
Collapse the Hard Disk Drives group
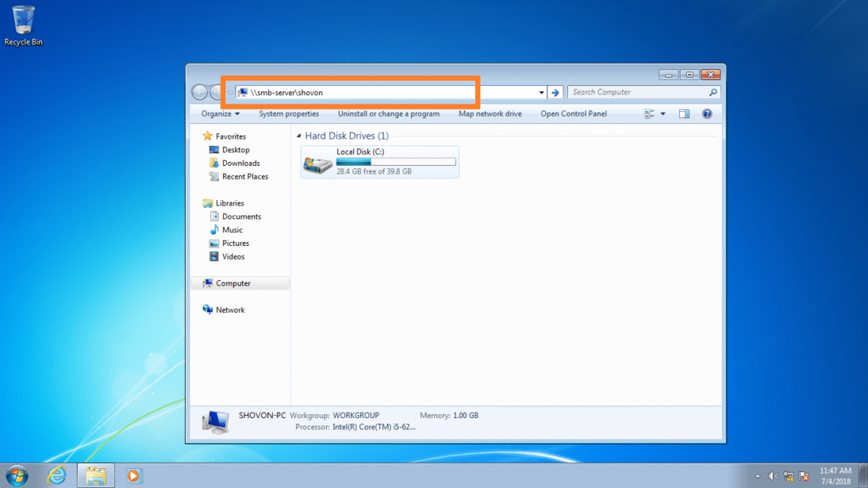pyautogui.click(x=298, y=136)
